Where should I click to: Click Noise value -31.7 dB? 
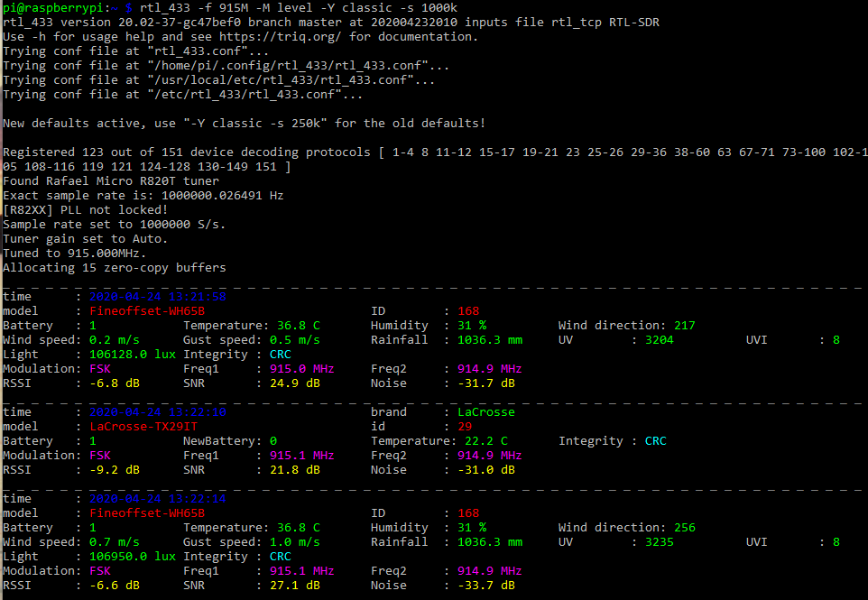pyautogui.click(x=486, y=383)
